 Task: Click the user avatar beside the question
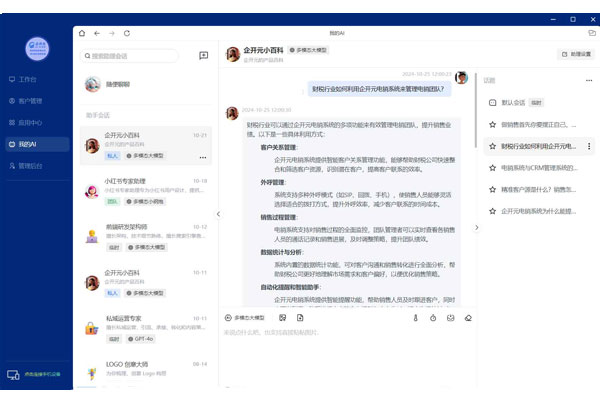[461, 77]
